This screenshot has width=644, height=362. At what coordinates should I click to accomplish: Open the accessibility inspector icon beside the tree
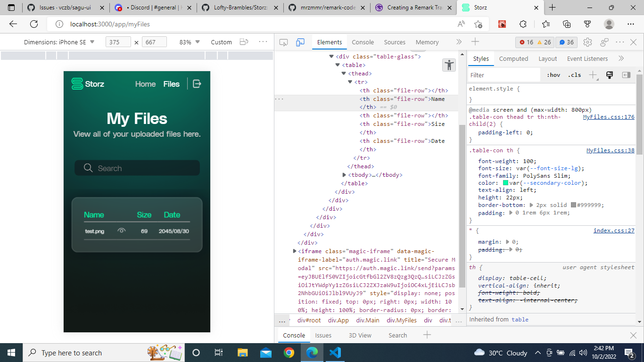point(449,65)
